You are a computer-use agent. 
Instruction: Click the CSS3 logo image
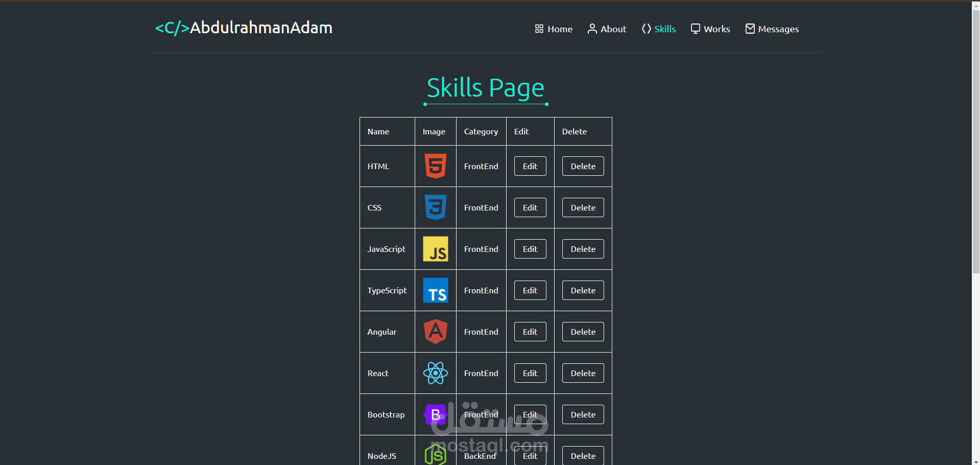point(436,207)
